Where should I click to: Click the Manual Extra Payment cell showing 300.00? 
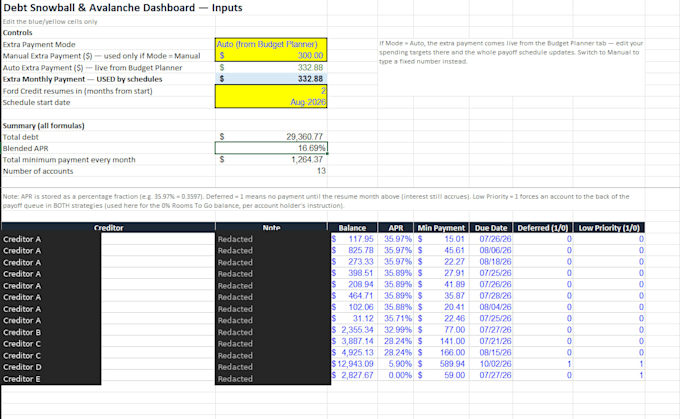(271, 56)
